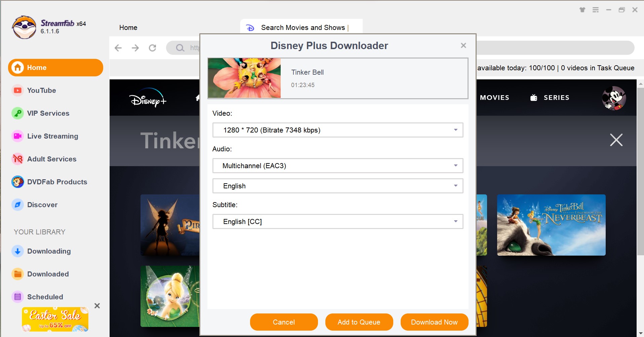Click the Disney+ tab favicon

250,28
